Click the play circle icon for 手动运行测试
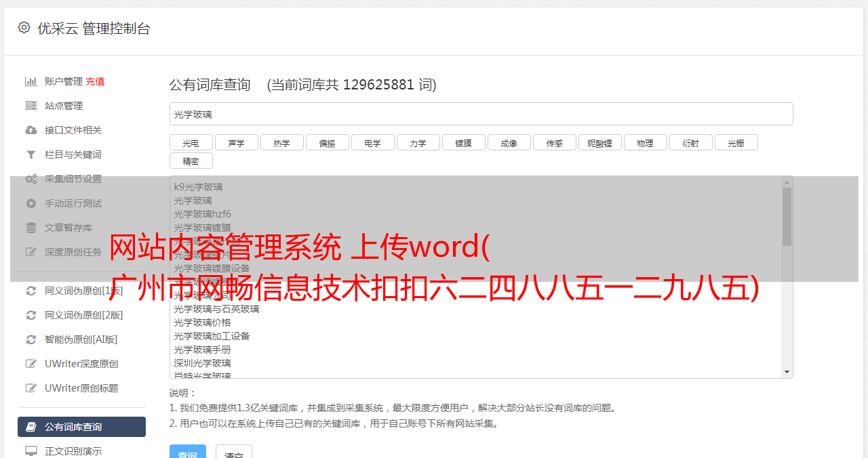 [31, 203]
